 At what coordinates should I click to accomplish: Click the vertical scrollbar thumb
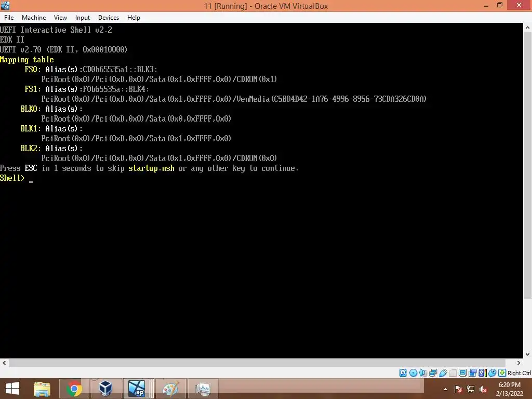(528, 166)
